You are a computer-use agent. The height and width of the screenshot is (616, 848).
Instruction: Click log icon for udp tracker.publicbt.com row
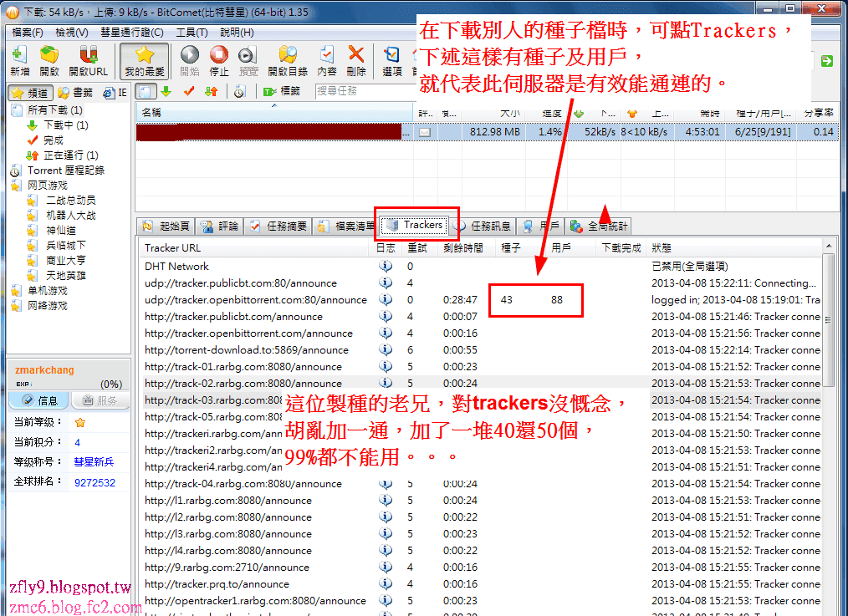pos(385,283)
